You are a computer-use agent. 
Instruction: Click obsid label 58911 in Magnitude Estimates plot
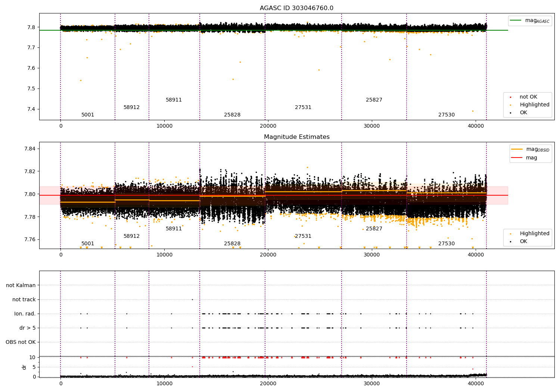pos(174,229)
